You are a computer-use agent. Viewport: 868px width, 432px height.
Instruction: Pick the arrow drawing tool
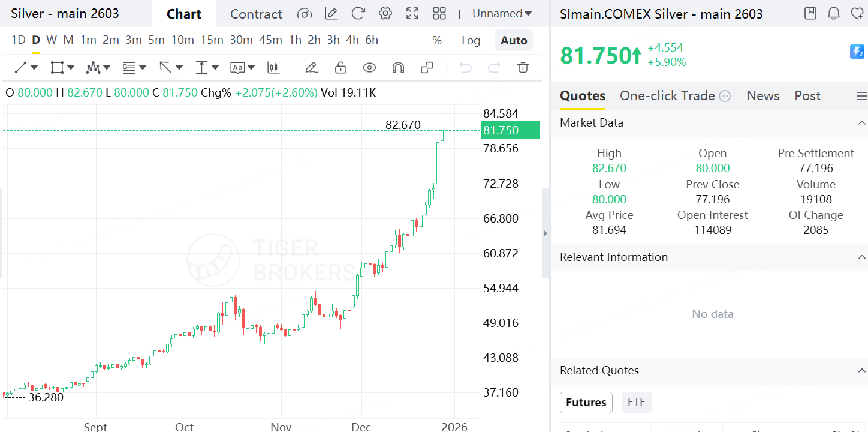click(165, 68)
